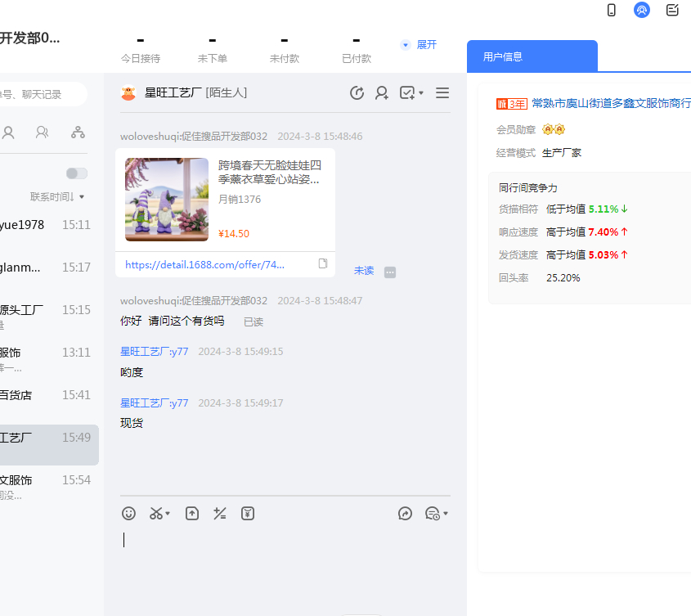Image resolution: width=691 pixels, height=616 pixels.
Task: Click the gnome doll product thumbnail
Action: pos(167,200)
